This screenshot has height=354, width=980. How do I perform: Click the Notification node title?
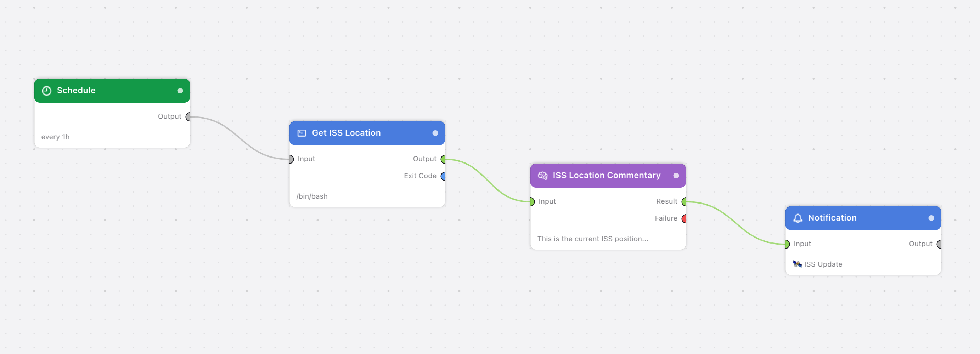tap(832, 218)
